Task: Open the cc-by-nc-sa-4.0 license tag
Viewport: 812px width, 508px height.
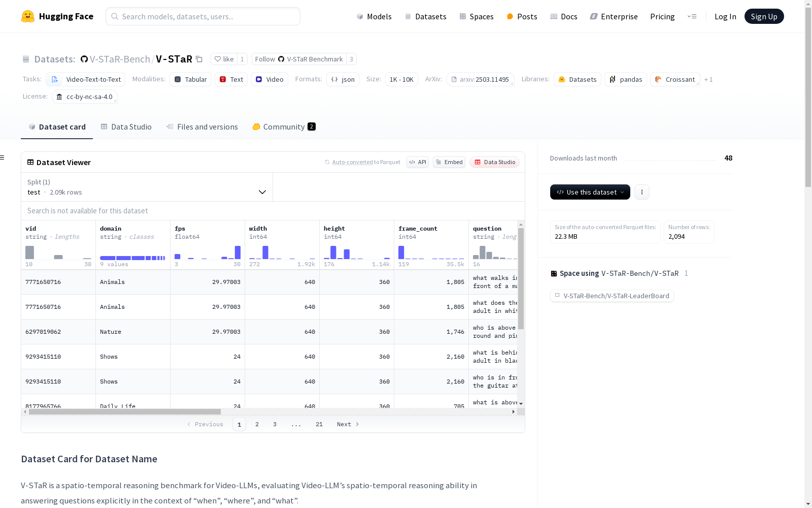Action: (85, 97)
